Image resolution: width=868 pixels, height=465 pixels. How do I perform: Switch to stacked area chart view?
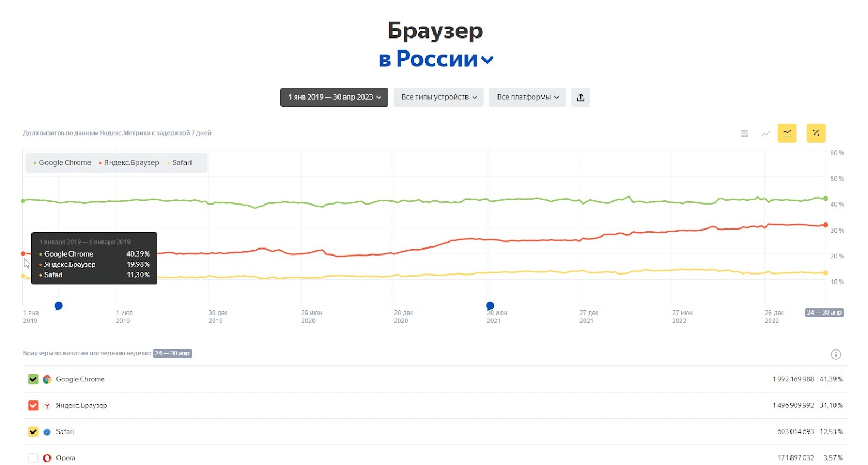pyautogui.click(x=744, y=133)
